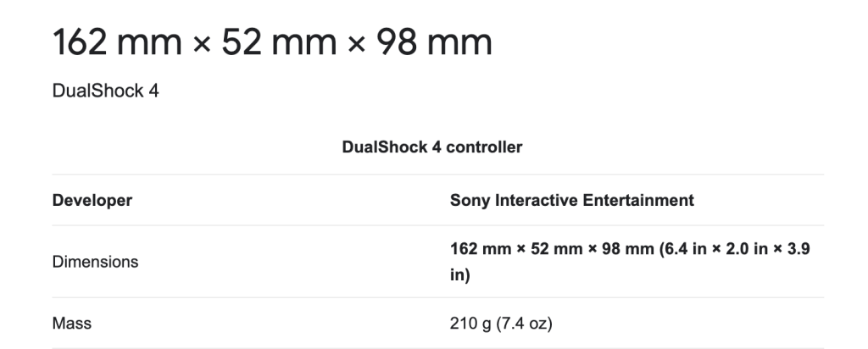Screen dimensions: 868x349
Task: Click the word "Sony" in the Developer row
Action: [x=468, y=201]
